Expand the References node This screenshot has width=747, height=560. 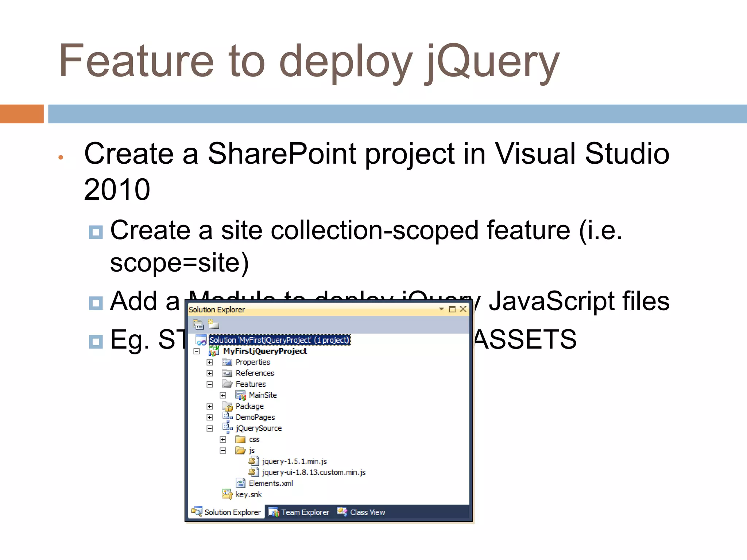[210, 373]
